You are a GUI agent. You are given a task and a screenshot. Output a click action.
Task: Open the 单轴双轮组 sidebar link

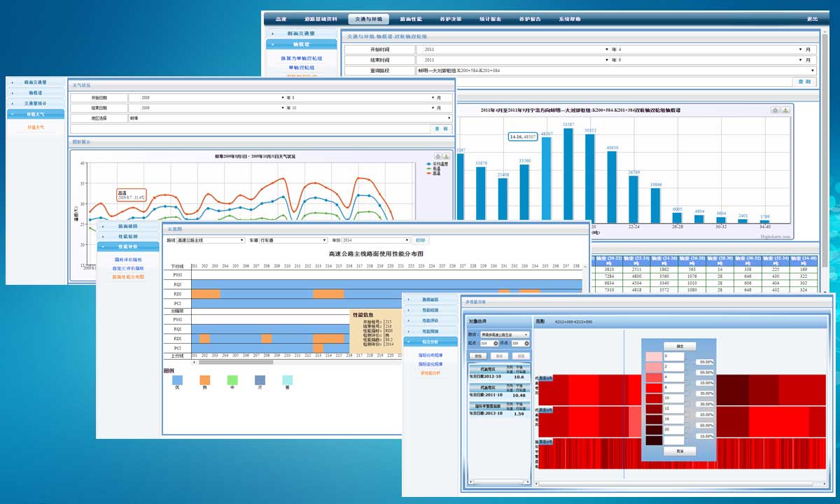[x=302, y=68]
